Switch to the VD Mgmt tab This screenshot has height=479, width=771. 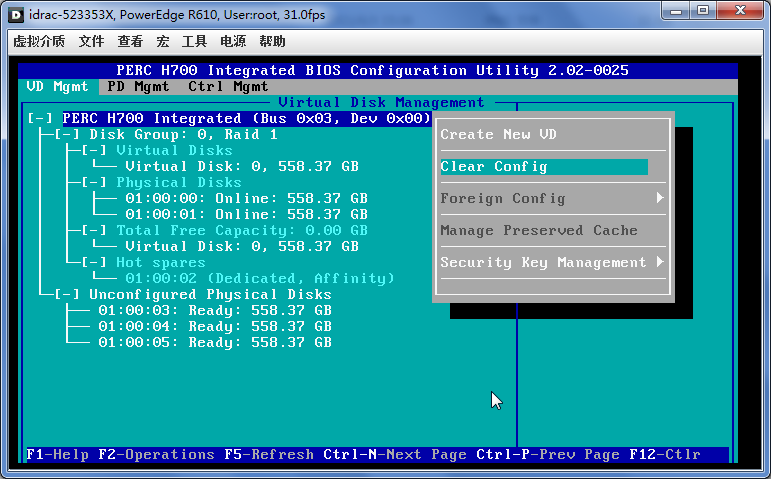point(58,87)
